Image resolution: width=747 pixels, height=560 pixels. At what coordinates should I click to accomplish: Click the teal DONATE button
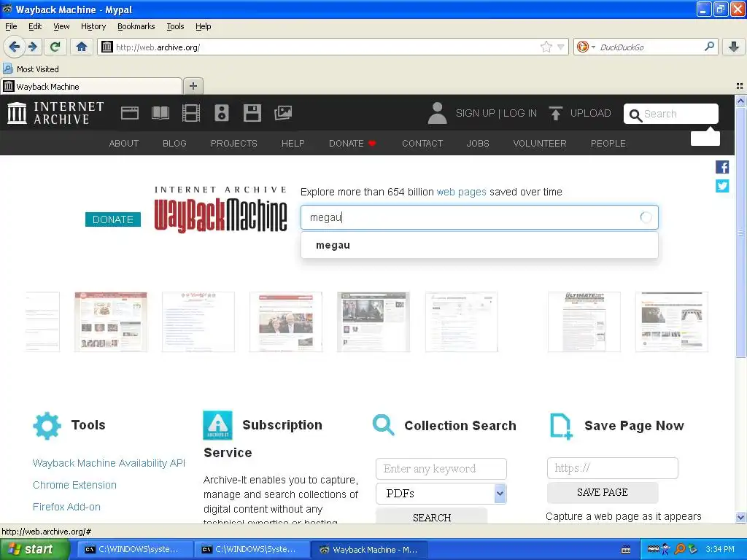[113, 219]
